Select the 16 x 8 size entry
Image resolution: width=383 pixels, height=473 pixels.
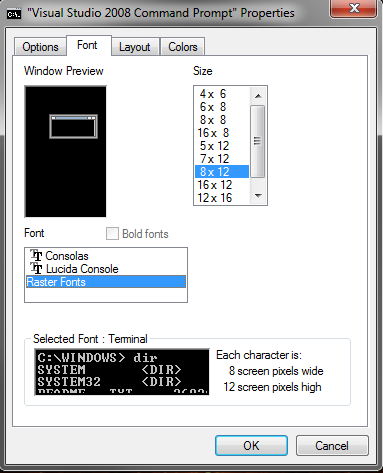click(x=222, y=133)
